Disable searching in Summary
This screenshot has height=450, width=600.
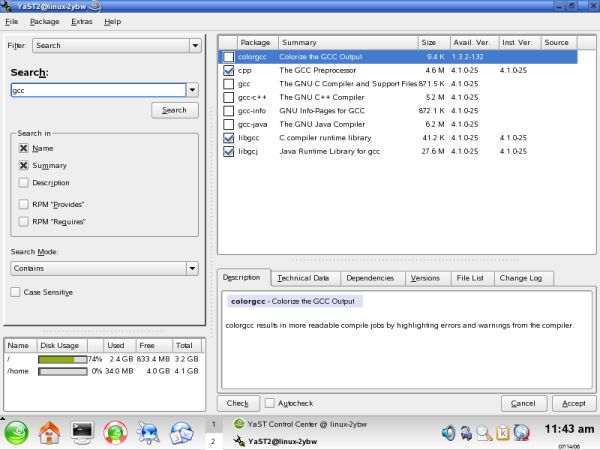[x=23, y=165]
